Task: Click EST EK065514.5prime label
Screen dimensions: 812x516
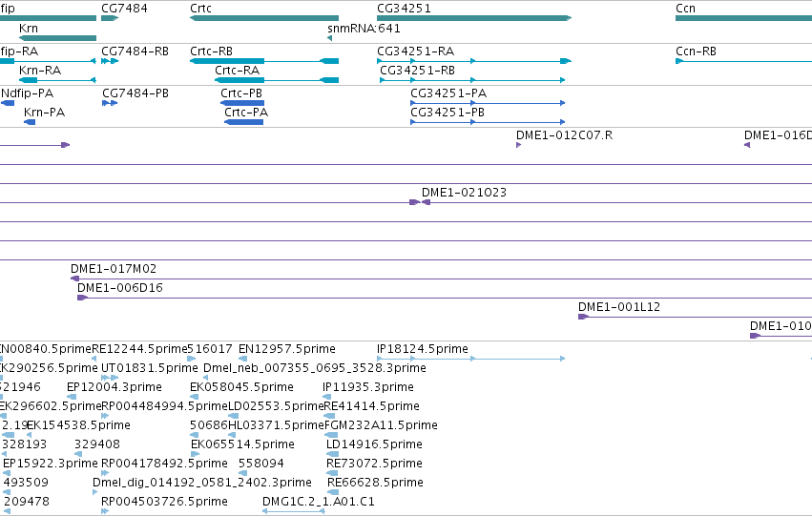Action: click(x=243, y=444)
